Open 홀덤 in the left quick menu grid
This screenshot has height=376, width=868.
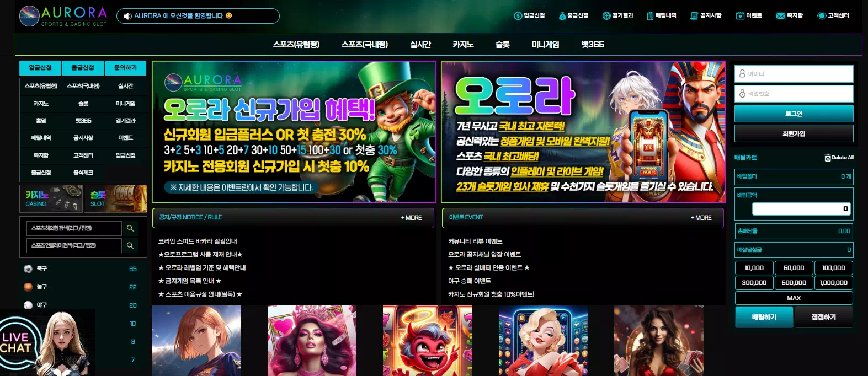tap(41, 121)
